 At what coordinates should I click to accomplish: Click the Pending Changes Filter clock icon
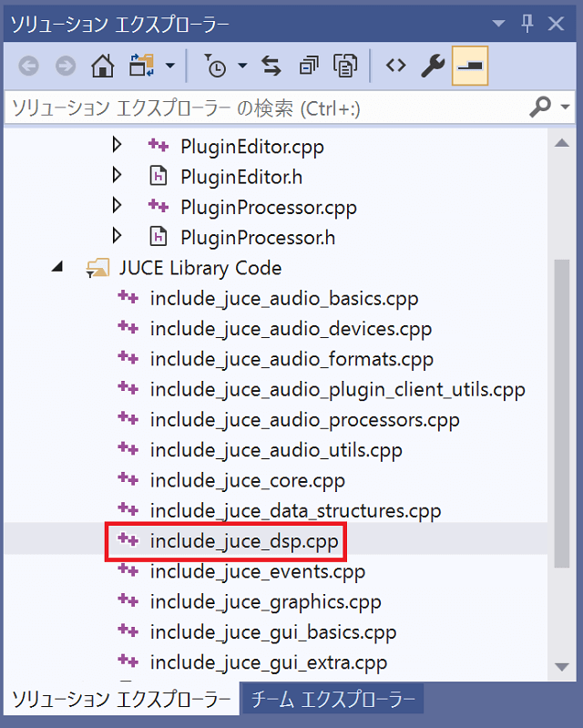[215, 66]
